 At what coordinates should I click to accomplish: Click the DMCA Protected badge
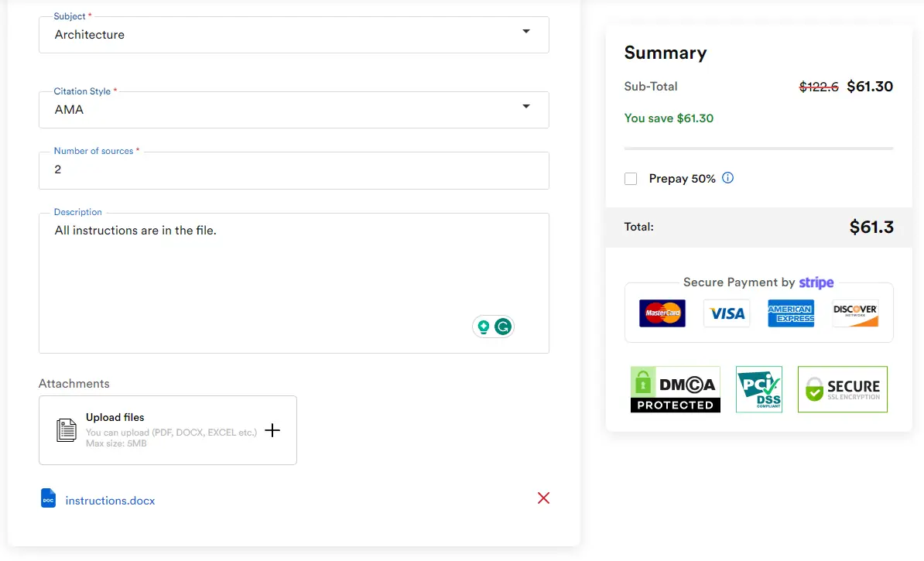pyautogui.click(x=676, y=389)
